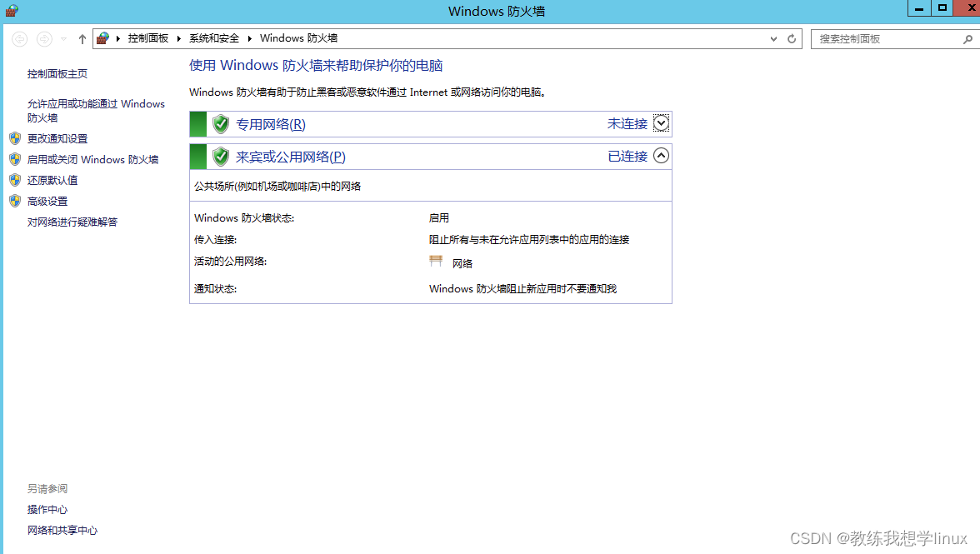Expand arrow after 系统和安全 breadcrumb
Image resolution: width=980 pixels, height=554 pixels.
(x=249, y=38)
